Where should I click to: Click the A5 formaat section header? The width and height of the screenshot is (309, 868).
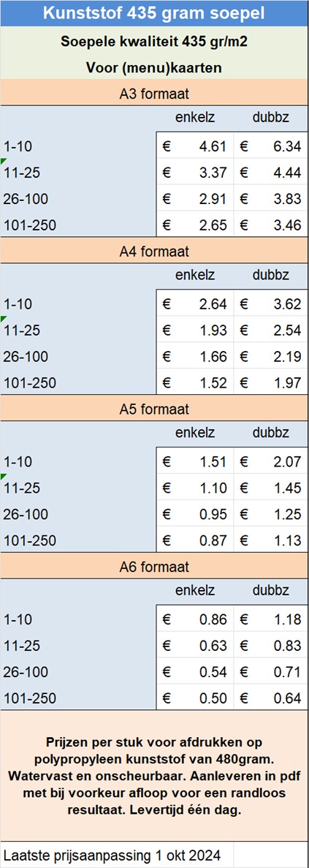pyautogui.click(x=154, y=409)
